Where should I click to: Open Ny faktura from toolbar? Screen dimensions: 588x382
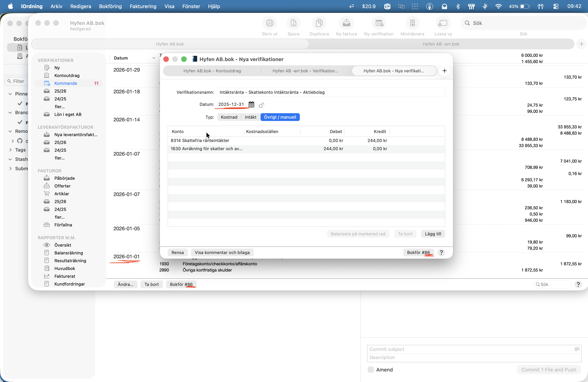346,23
